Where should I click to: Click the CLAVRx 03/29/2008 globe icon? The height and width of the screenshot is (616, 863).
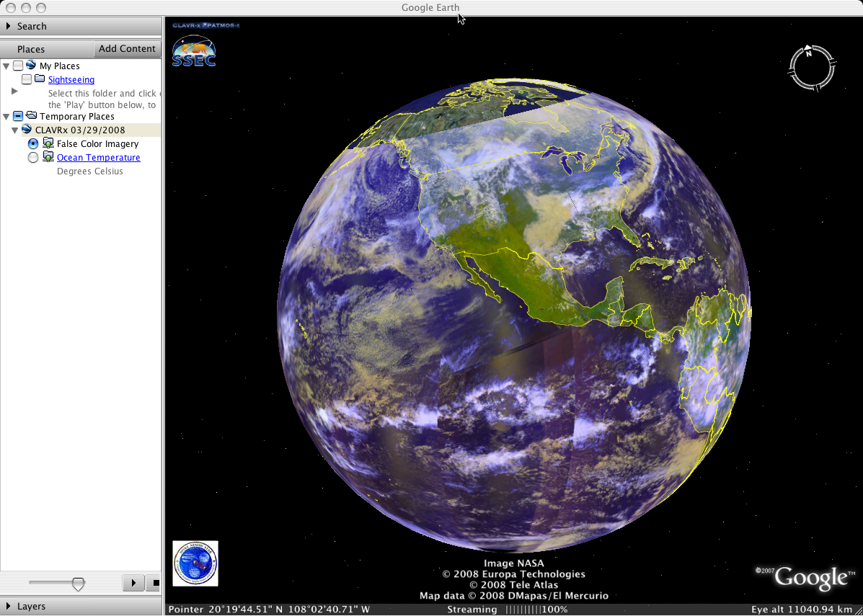(x=27, y=130)
